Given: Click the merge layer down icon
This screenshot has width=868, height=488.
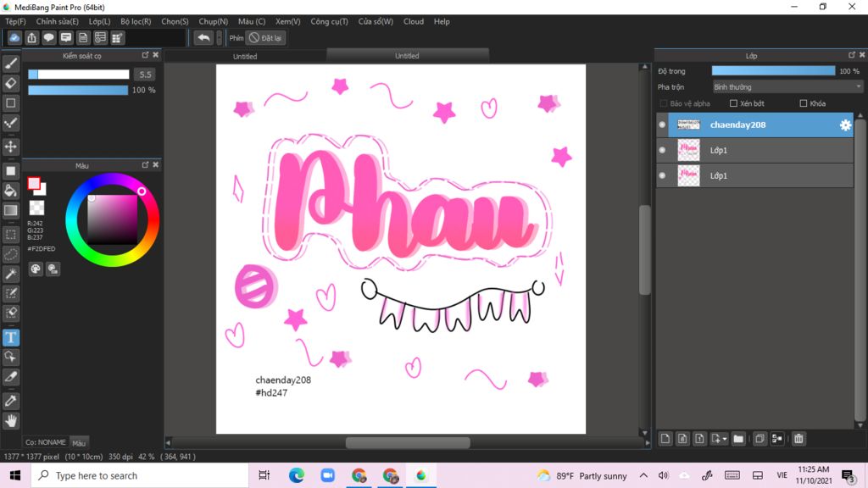Looking at the screenshot, I should (777, 439).
